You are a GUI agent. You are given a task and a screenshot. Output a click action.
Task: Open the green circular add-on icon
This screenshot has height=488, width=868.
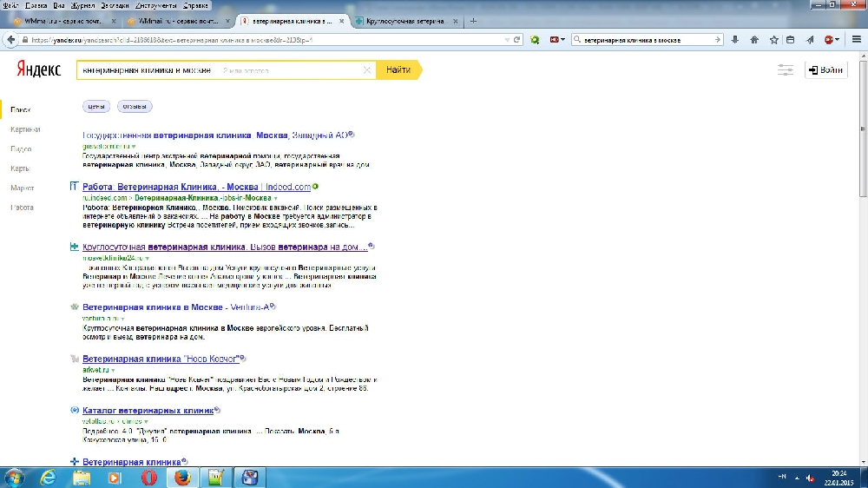[x=535, y=40]
